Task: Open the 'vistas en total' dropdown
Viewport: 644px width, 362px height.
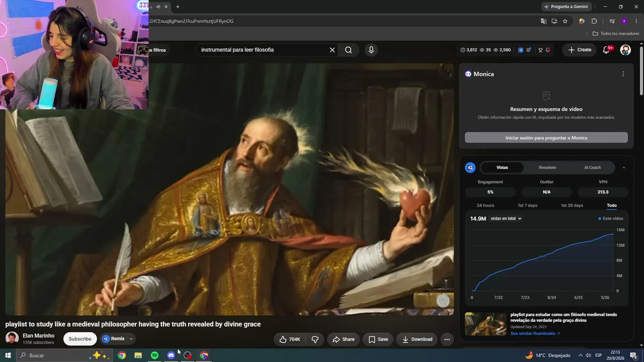Action: 506,219
